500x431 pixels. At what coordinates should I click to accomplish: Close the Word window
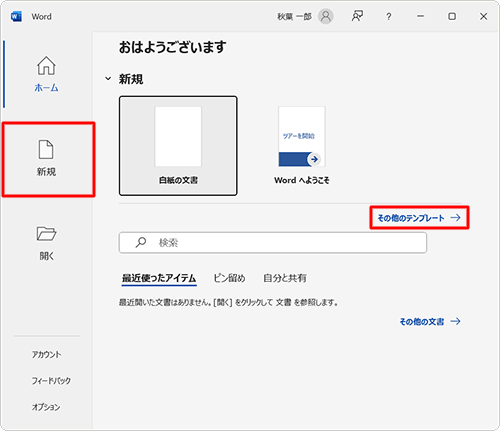483,16
